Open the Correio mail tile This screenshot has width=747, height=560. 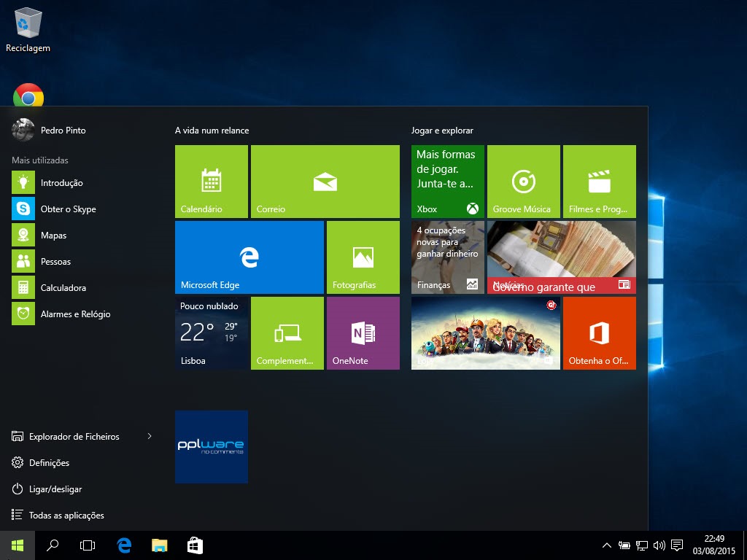[x=325, y=181]
